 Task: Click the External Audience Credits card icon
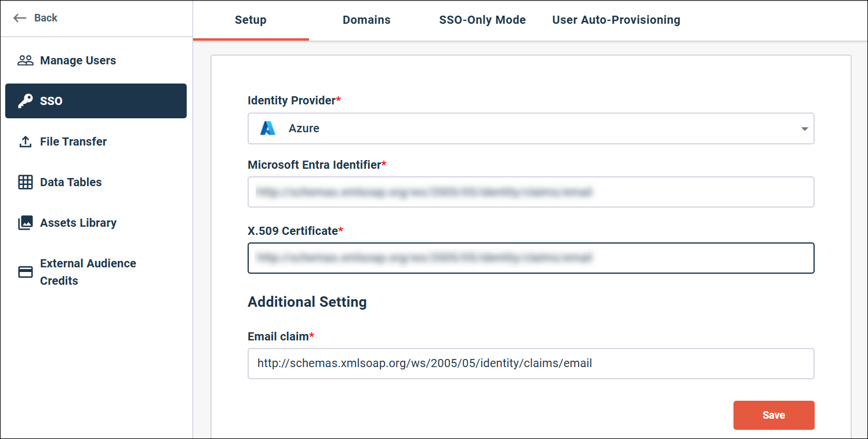(x=26, y=272)
